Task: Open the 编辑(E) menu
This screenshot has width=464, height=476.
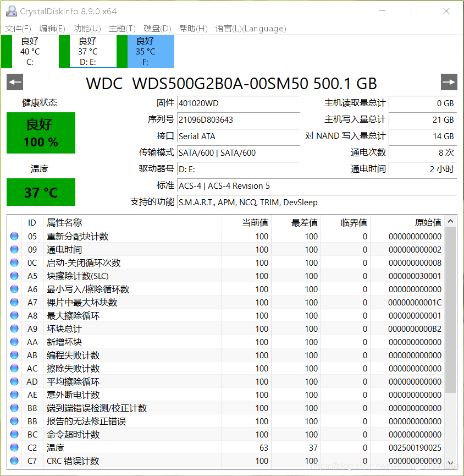Action: (x=52, y=29)
